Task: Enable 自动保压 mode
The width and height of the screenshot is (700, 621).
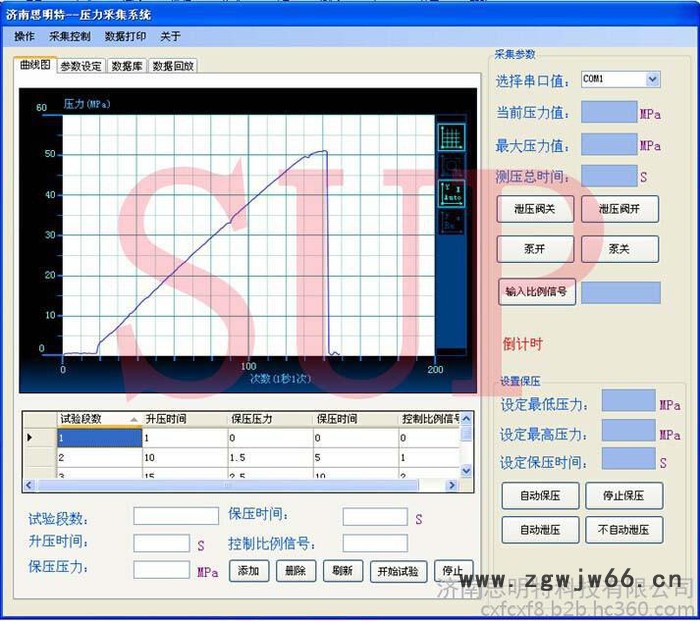Action: pos(540,496)
